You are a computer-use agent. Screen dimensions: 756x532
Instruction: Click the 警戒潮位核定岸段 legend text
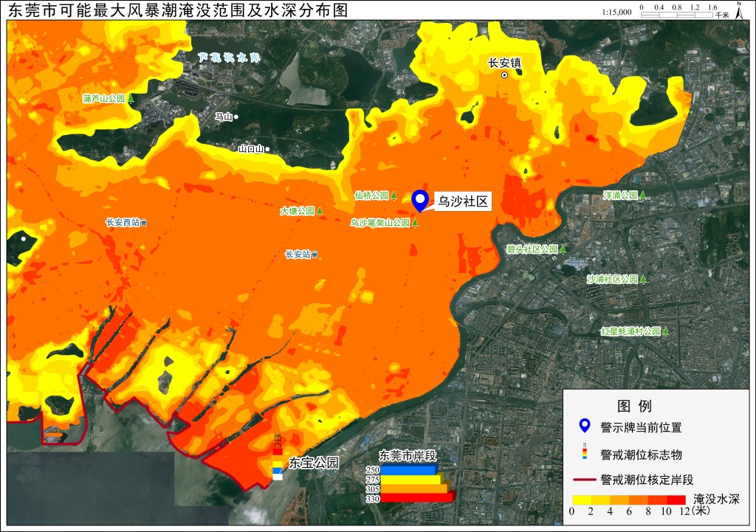(647, 480)
